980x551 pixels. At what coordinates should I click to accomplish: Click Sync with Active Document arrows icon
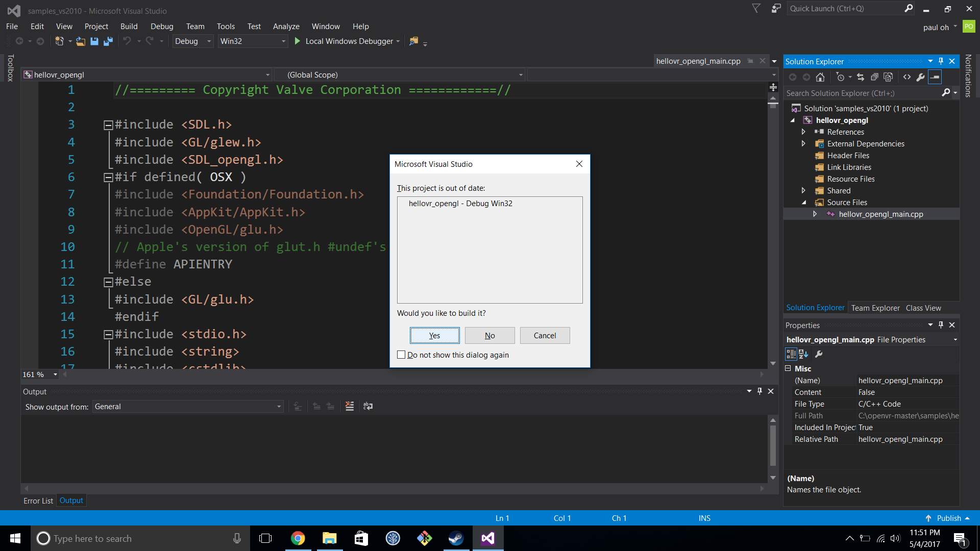click(861, 77)
